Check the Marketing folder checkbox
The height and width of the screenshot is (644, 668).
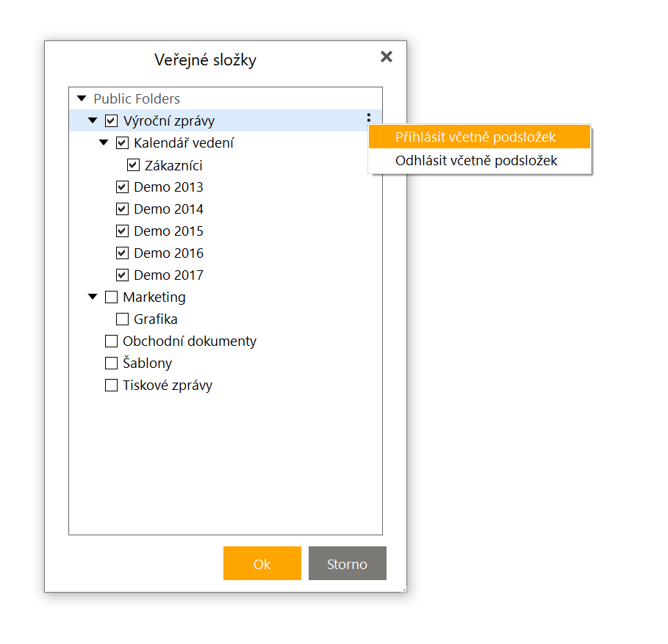click(x=111, y=297)
